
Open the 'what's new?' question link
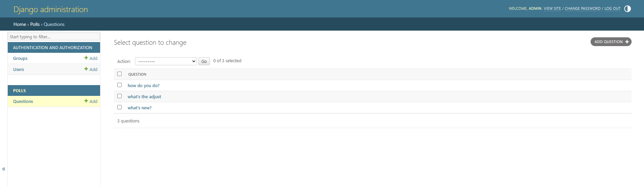(x=139, y=108)
